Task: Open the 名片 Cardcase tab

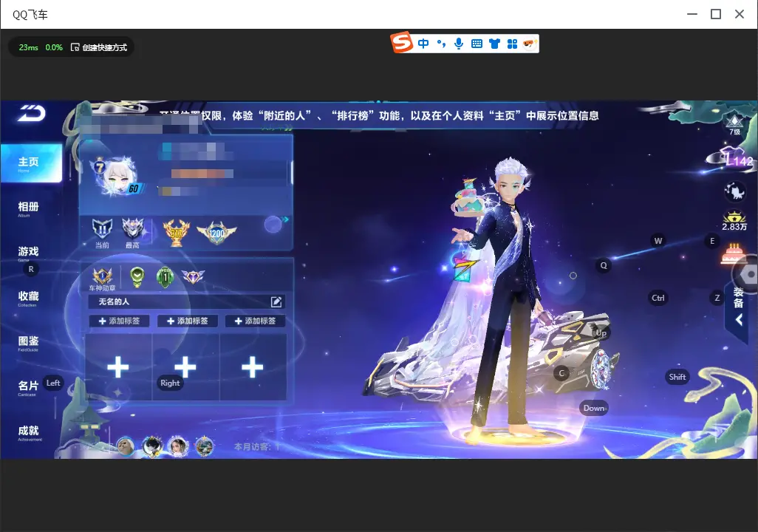Action: 28,387
